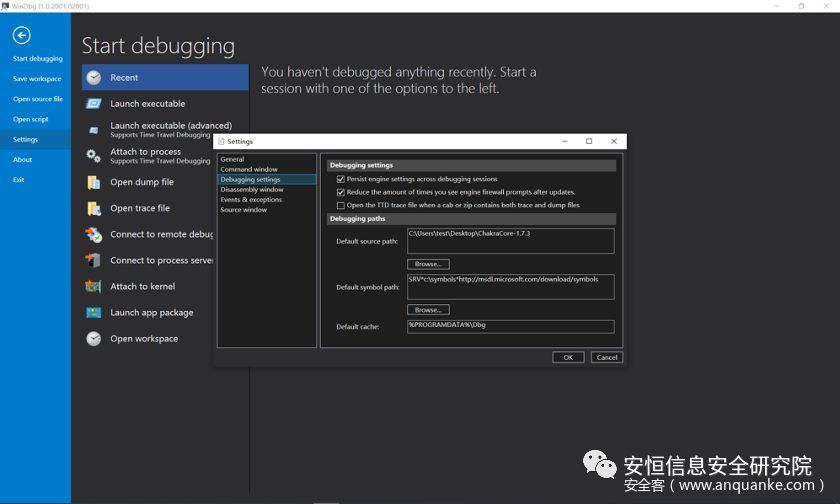Click the Open workspace icon

point(94,338)
